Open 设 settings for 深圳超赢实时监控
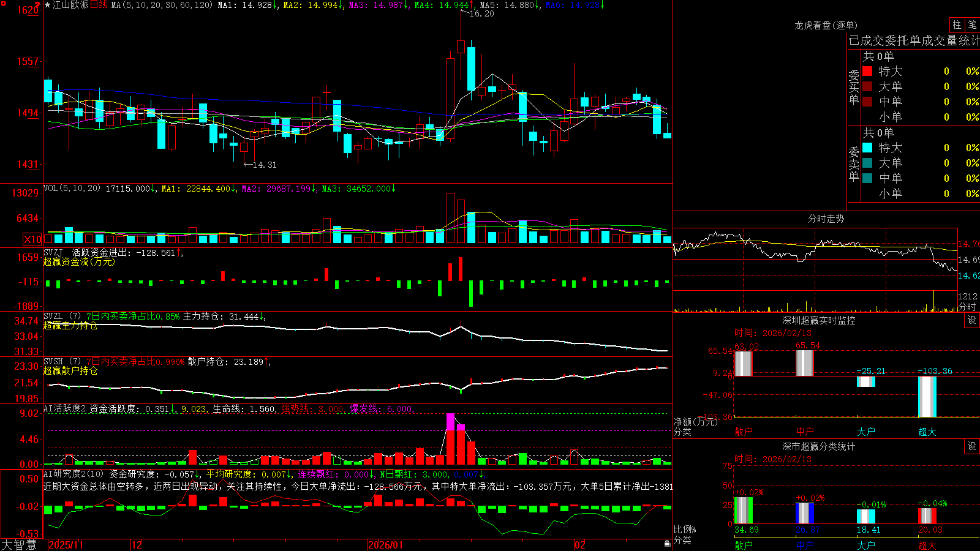The image size is (980, 551). tap(972, 320)
